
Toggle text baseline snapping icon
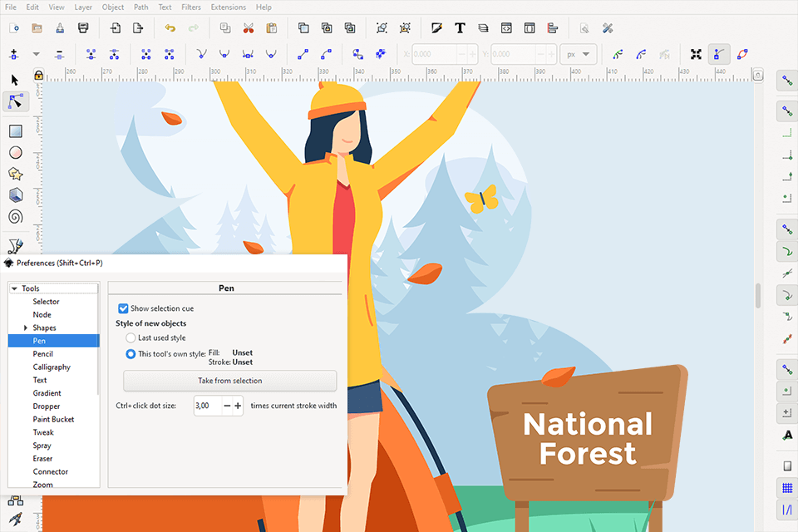pos(787,436)
